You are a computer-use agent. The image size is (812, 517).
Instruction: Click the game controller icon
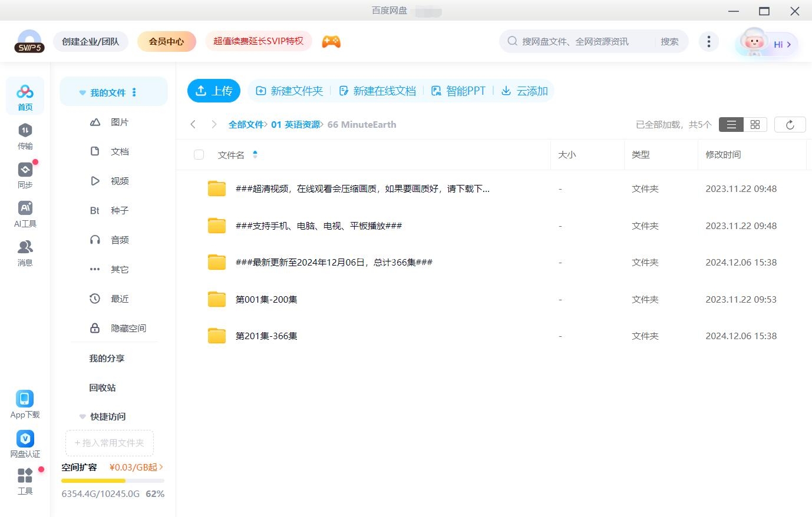331,41
